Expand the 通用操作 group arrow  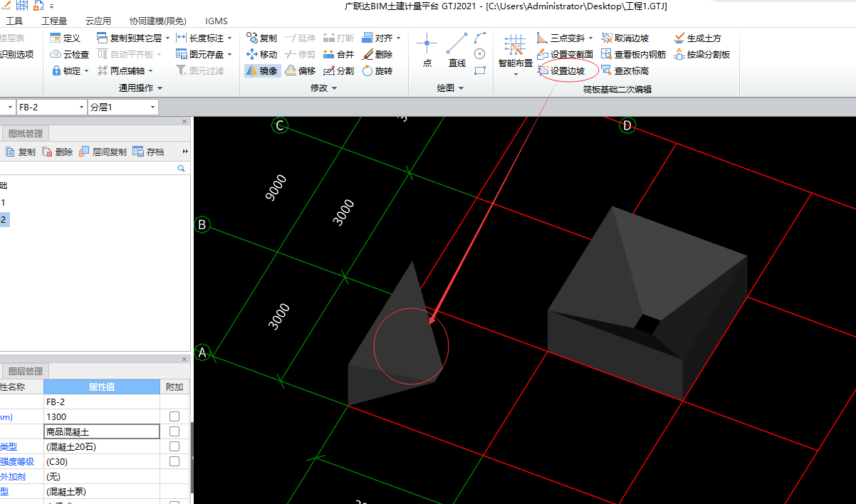coord(160,88)
